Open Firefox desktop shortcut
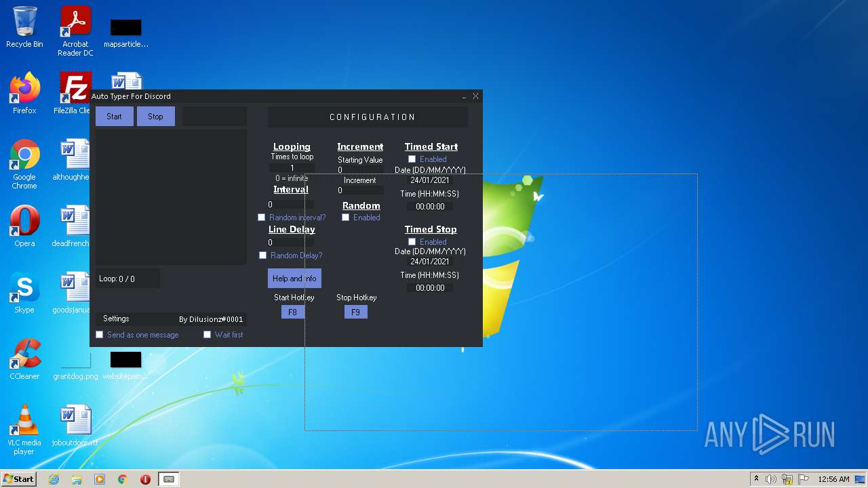Viewport: 868px width, 488px height. click(x=24, y=93)
